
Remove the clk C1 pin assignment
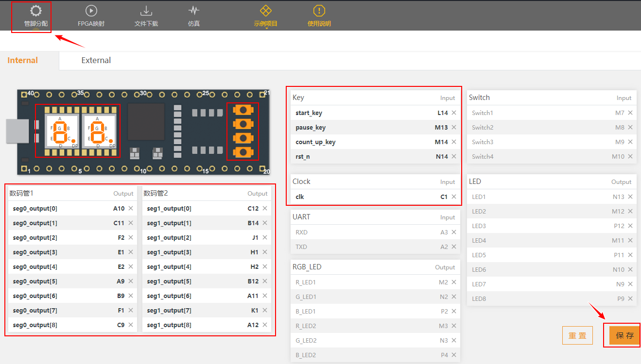tap(454, 197)
